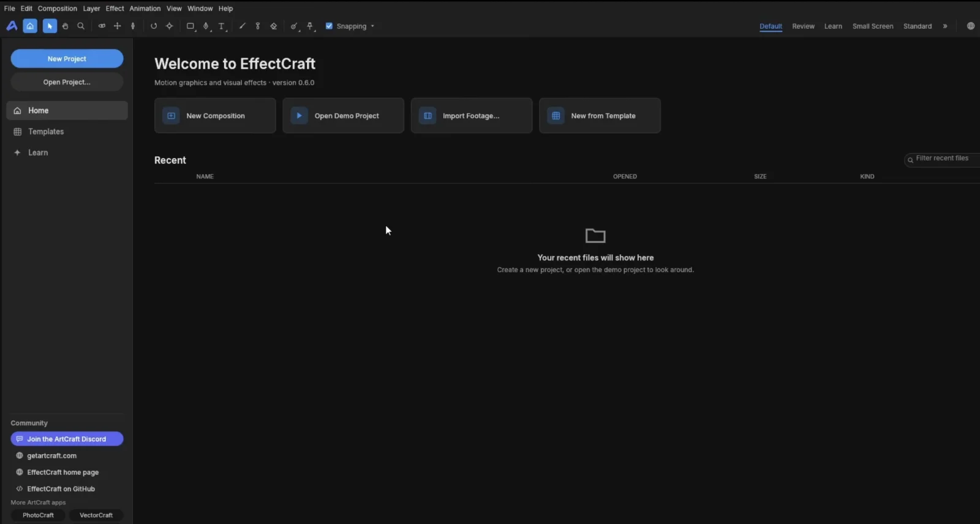Switch to the Default workspace tab

click(x=771, y=26)
